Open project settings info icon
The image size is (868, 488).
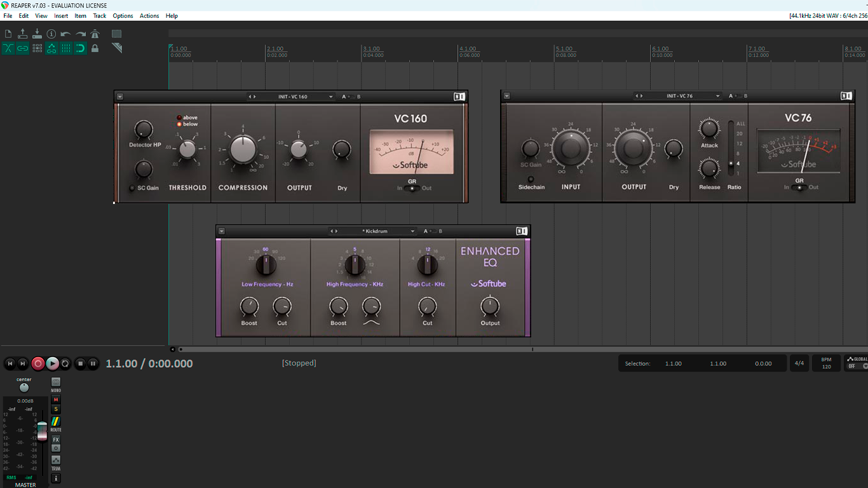coord(51,34)
